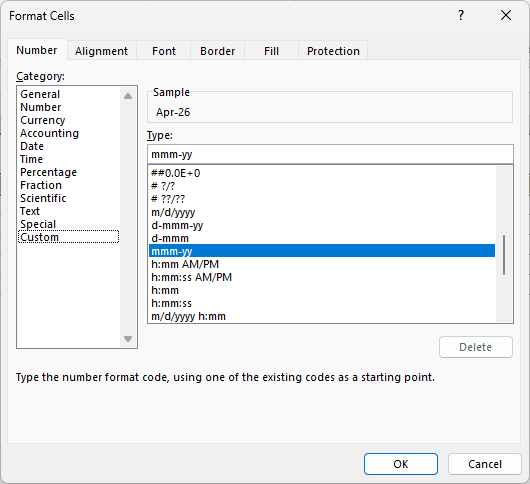Select the Number category
Viewport: 530px width, 484px height.
tap(69, 107)
